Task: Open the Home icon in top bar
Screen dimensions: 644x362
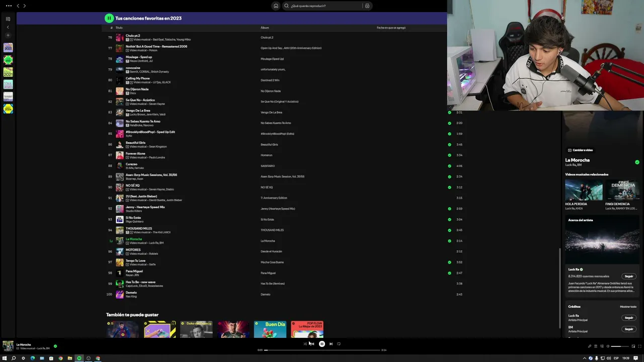Action: (276, 6)
